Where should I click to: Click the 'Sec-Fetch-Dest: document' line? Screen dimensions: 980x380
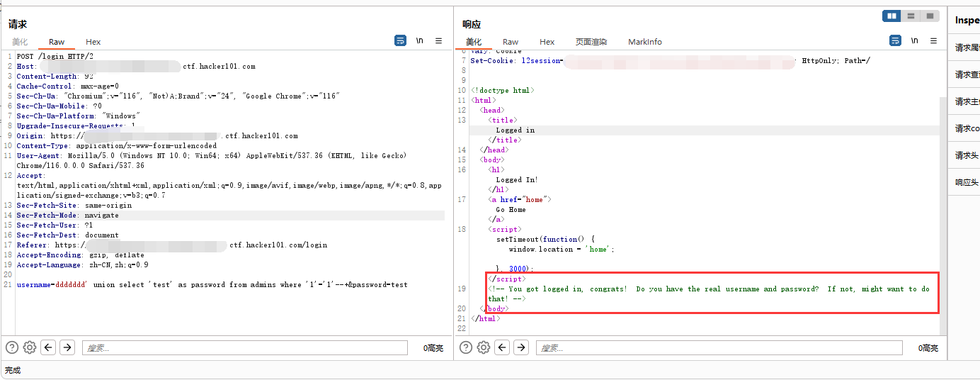[67, 235]
